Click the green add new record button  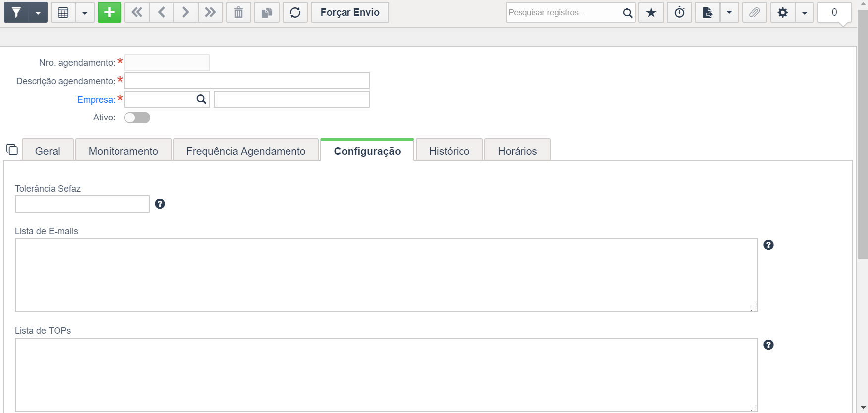(x=109, y=12)
